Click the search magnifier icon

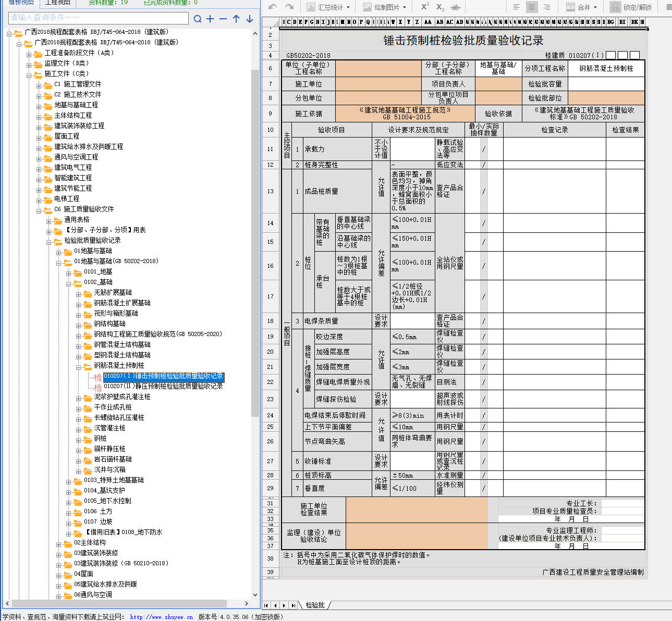198,19
